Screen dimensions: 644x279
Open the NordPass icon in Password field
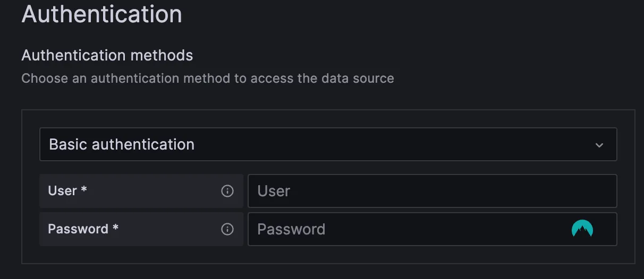pos(582,229)
